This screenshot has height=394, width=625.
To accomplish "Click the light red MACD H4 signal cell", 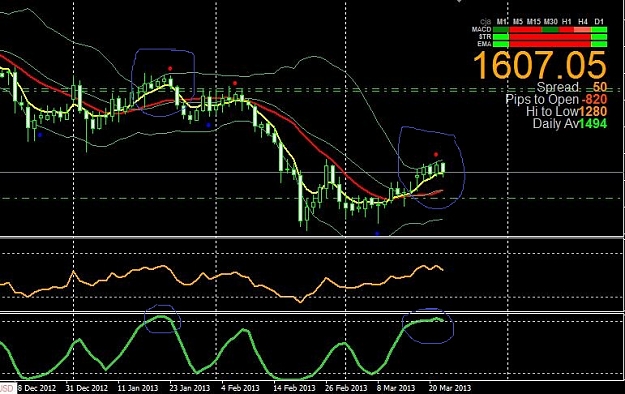I will pos(582,30).
